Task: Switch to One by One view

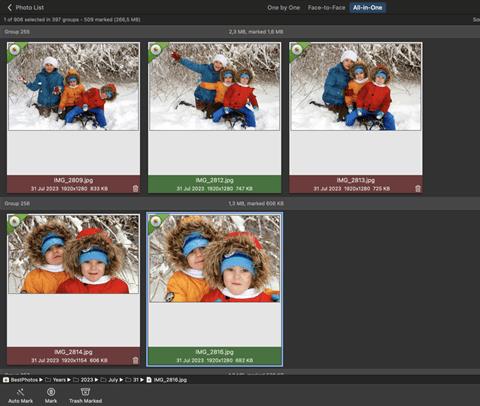Action: [x=283, y=7]
